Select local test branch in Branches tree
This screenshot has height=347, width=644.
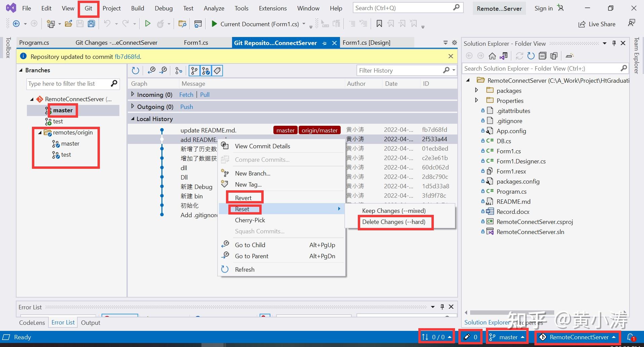pos(58,121)
